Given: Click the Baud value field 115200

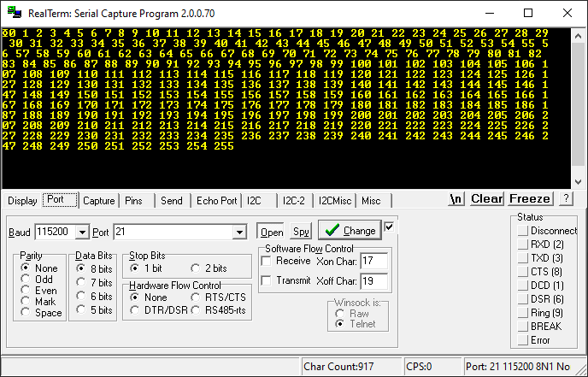Looking at the screenshot, I should click(55, 233).
